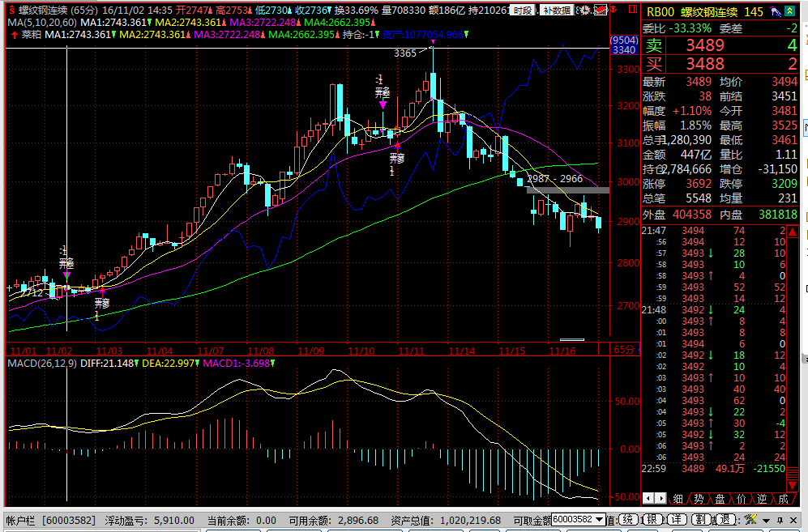
Task: Click the 详 button in account bar
Action: click(x=676, y=519)
